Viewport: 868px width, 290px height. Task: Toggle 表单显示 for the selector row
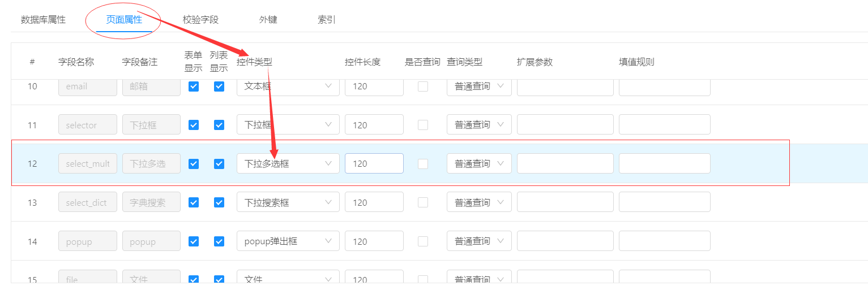pyautogui.click(x=194, y=125)
